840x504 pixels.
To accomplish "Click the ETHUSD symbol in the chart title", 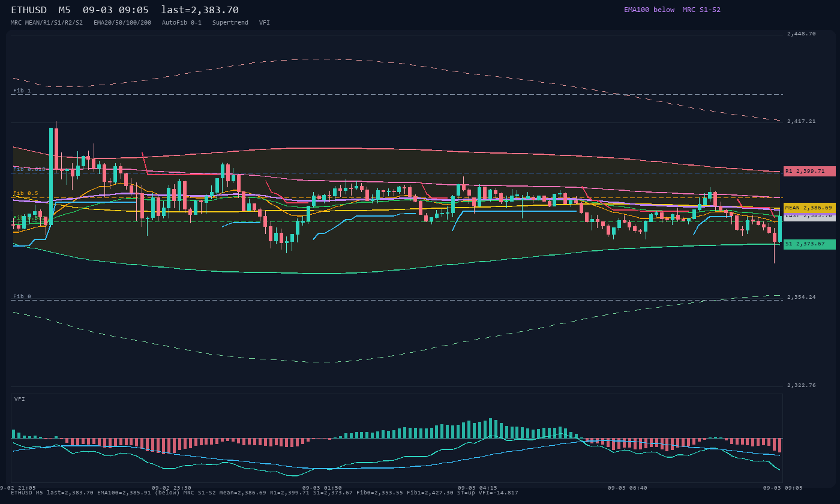I will click(x=30, y=10).
